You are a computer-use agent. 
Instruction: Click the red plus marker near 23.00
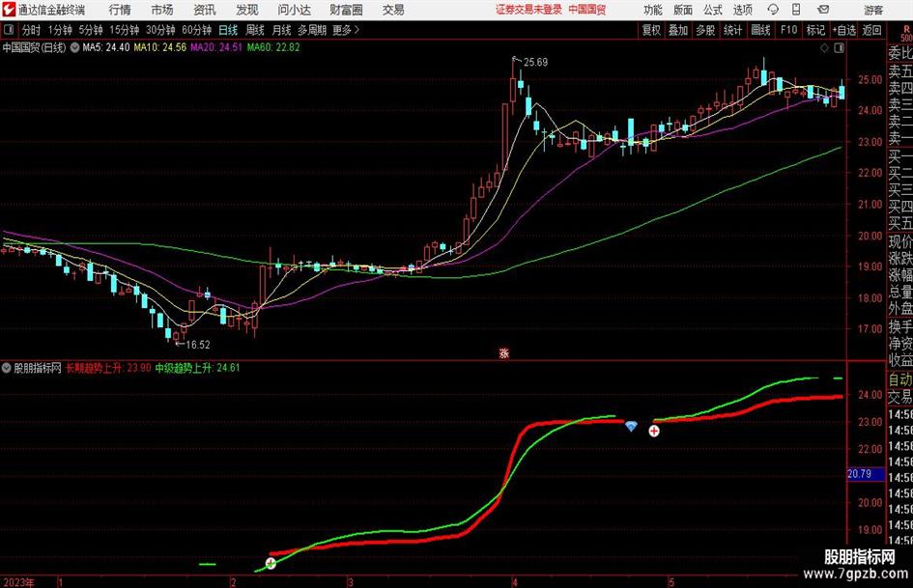click(x=654, y=431)
